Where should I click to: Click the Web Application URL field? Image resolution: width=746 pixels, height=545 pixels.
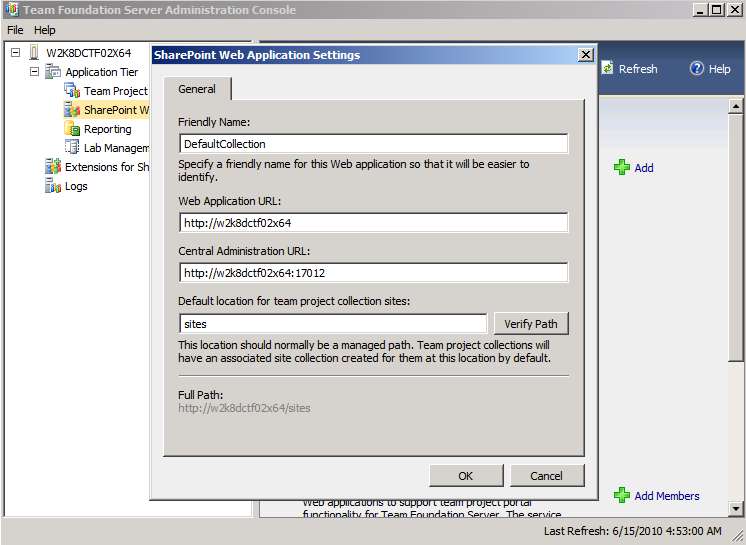373,223
